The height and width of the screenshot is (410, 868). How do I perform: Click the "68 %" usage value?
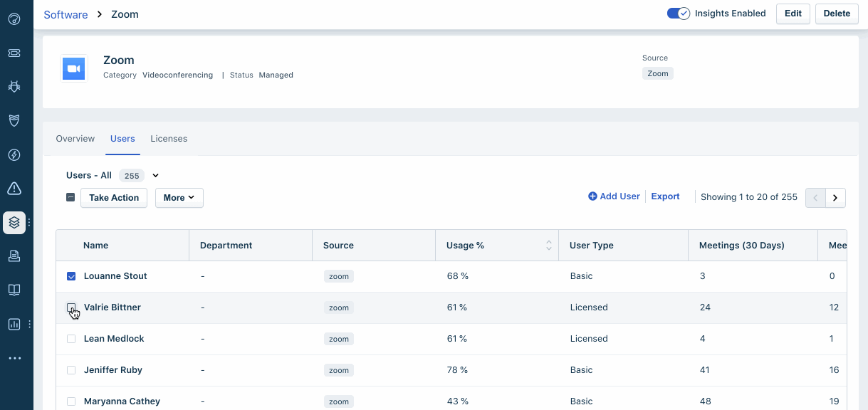[x=457, y=276]
